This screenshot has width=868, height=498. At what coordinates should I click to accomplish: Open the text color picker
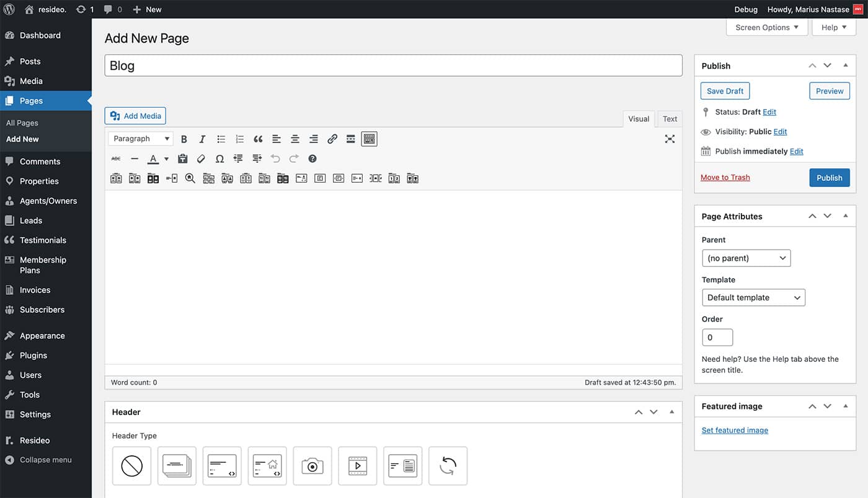[x=166, y=159]
